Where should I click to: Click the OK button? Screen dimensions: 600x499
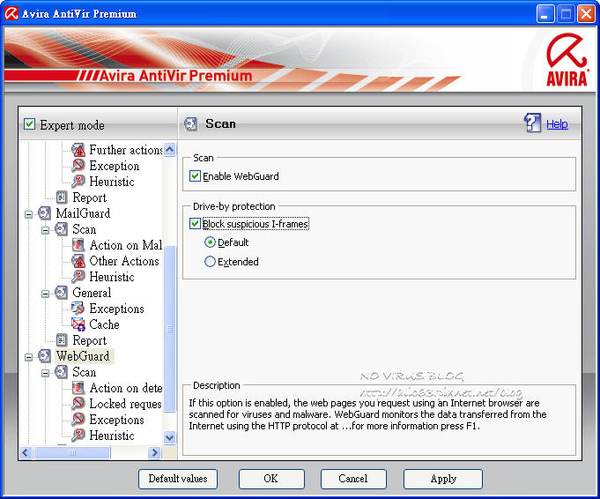coord(271,479)
